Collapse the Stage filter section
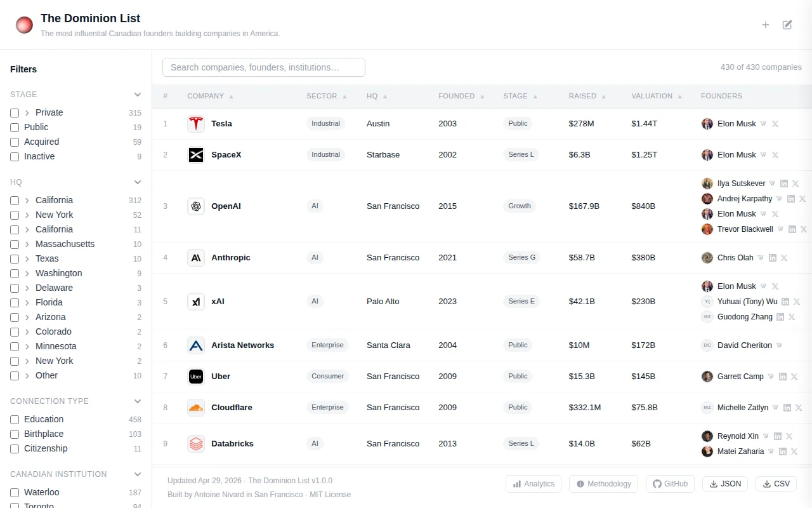The image size is (812, 508). [138, 95]
